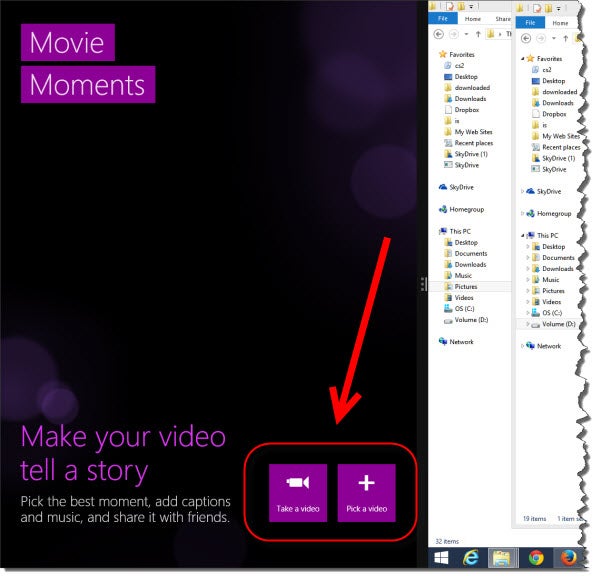Image resolution: width=600 pixels, height=576 pixels.
Task: Click the Up arrow in left Explorer window
Action: click(x=477, y=34)
